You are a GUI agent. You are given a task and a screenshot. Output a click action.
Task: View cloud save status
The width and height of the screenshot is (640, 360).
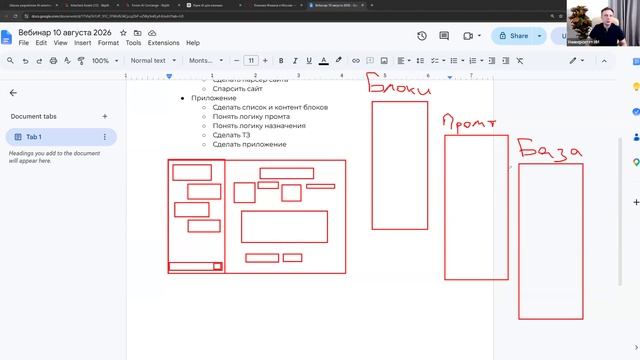152,33
